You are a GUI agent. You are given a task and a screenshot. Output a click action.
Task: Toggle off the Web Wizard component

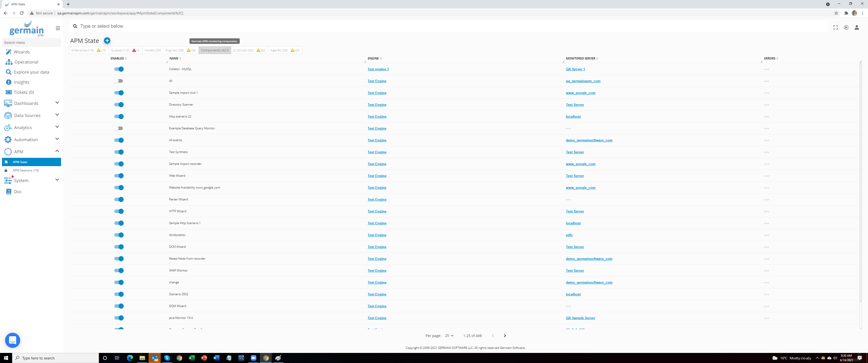119,176
